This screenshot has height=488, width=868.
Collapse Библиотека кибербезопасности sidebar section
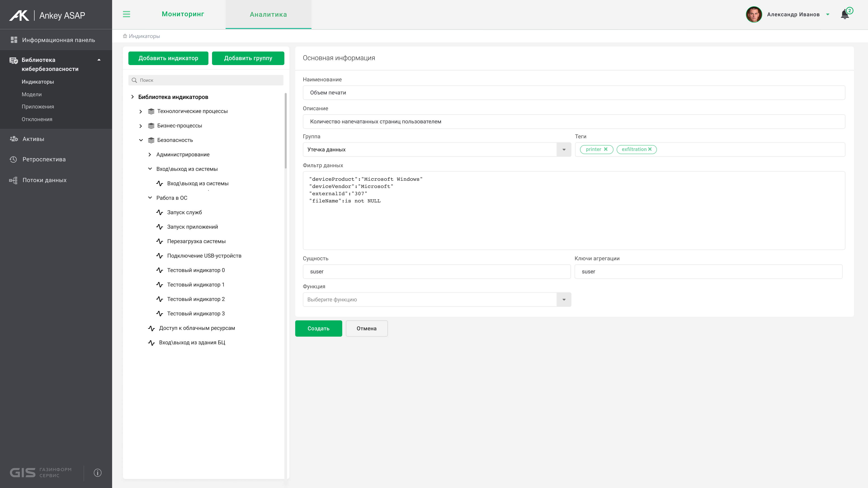point(99,60)
